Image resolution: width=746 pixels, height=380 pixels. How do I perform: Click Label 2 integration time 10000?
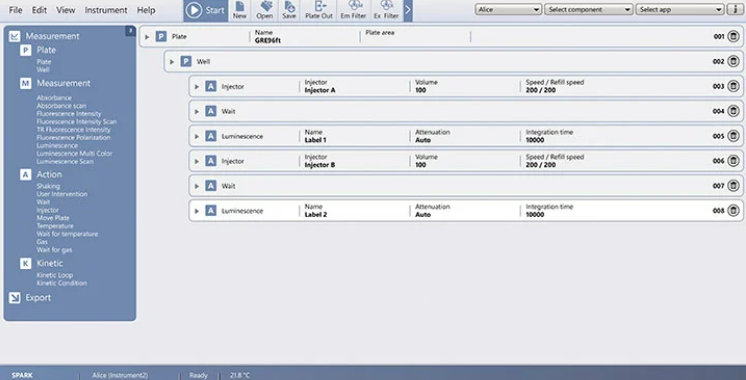click(535, 214)
